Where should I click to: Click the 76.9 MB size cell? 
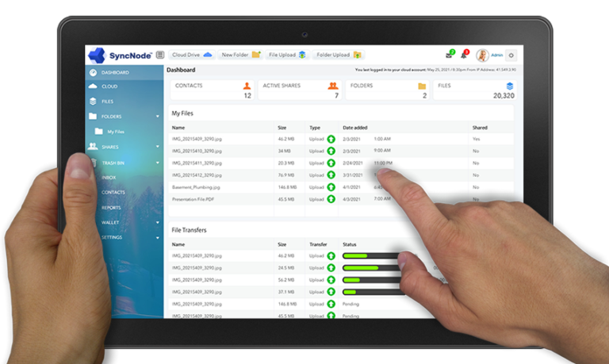coord(285,175)
